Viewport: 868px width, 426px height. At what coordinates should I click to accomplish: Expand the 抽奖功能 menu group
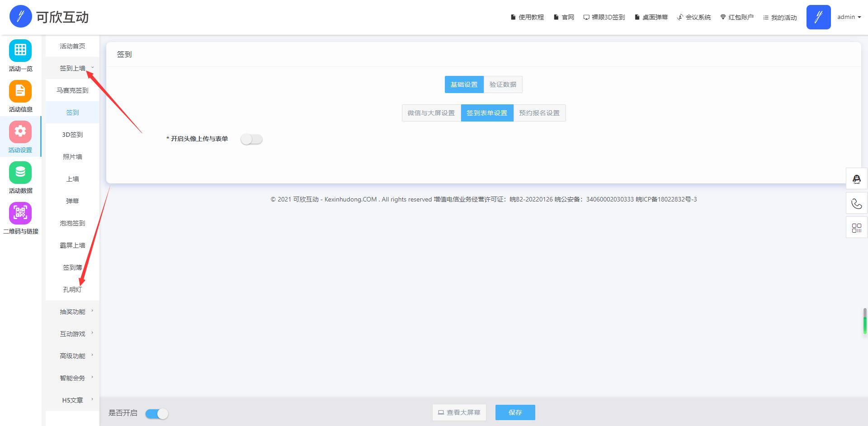coord(72,312)
